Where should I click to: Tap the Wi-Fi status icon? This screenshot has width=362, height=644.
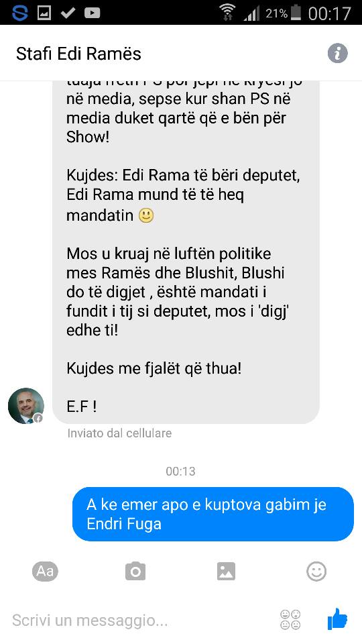[227, 12]
